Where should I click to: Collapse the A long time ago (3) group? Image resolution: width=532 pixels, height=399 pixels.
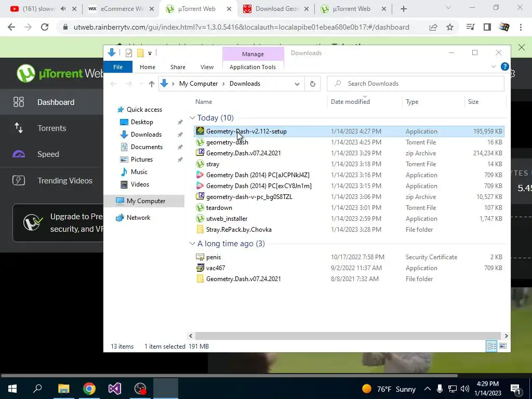192,244
